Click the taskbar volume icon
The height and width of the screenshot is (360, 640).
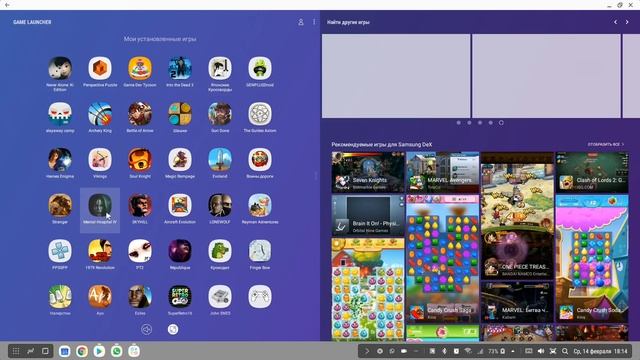pyautogui.click(x=541, y=351)
